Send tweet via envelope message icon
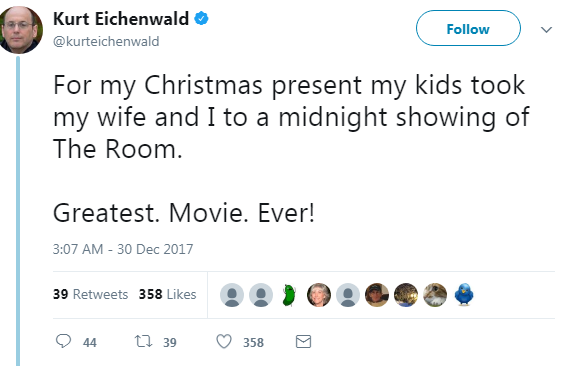565x366 pixels. pyautogui.click(x=303, y=342)
